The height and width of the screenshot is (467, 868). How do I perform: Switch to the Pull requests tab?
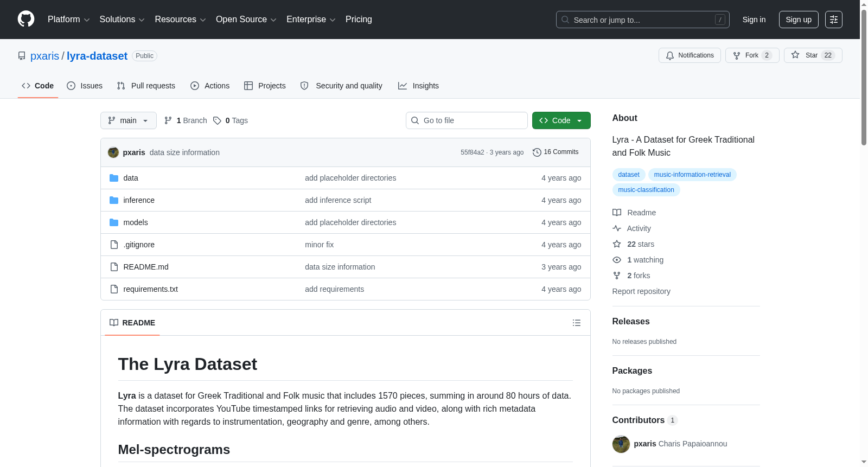coord(146,86)
